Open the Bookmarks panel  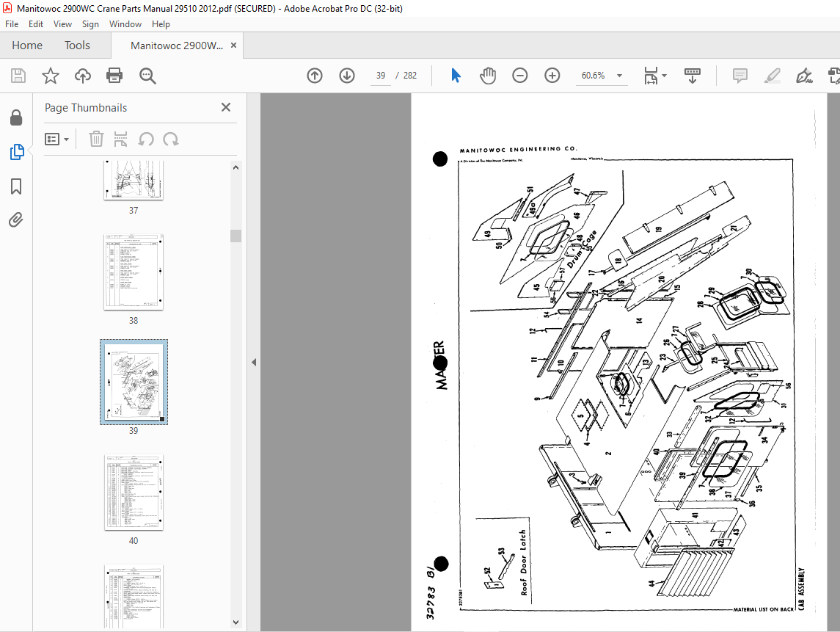(16, 186)
